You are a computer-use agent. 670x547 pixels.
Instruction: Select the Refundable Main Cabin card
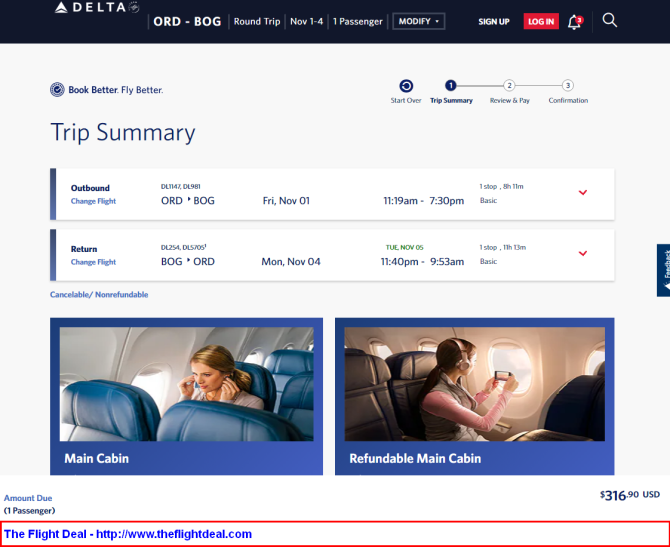(475, 396)
